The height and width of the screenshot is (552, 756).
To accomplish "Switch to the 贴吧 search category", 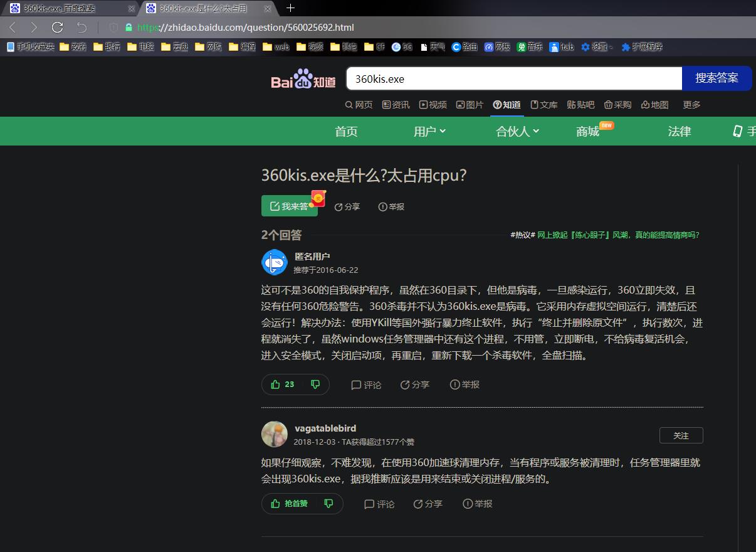I will (581, 105).
